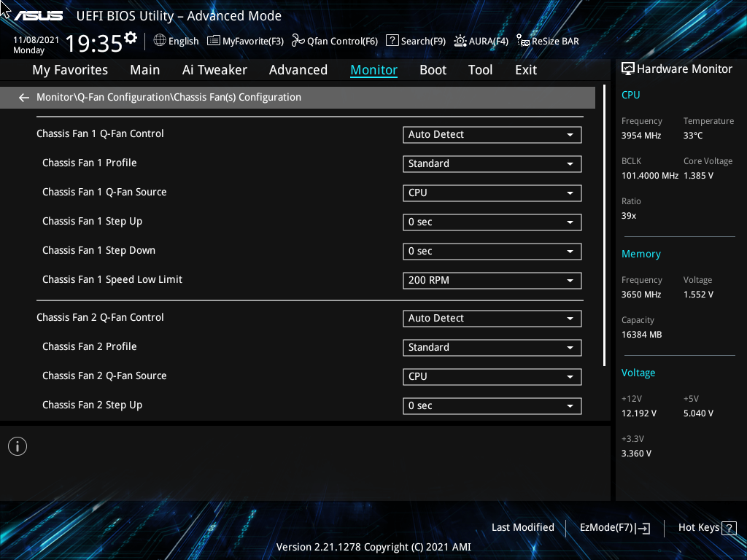This screenshot has width=747, height=560.
Task: Click the CPU section heading
Action: (631, 95)
